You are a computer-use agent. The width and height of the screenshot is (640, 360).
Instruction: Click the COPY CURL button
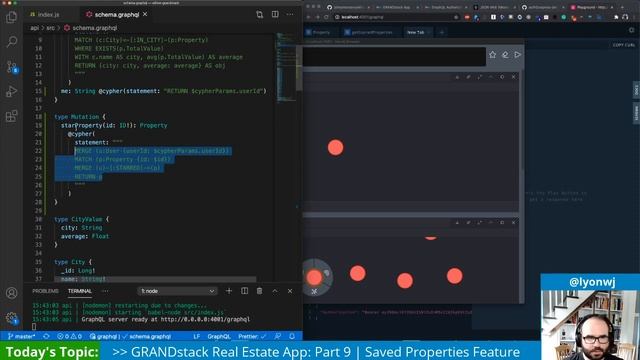pos(624,45)
